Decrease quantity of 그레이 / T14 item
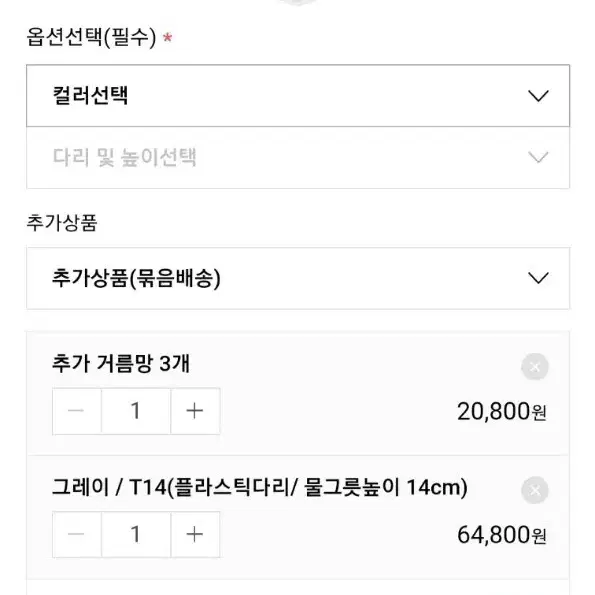This screenshot has width=595, height=595. pos(77,534)
